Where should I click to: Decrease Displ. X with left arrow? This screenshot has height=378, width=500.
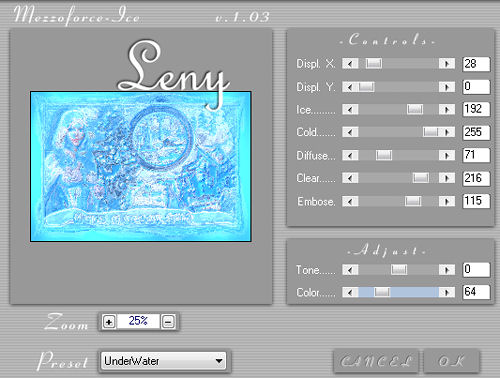(350, 63)
